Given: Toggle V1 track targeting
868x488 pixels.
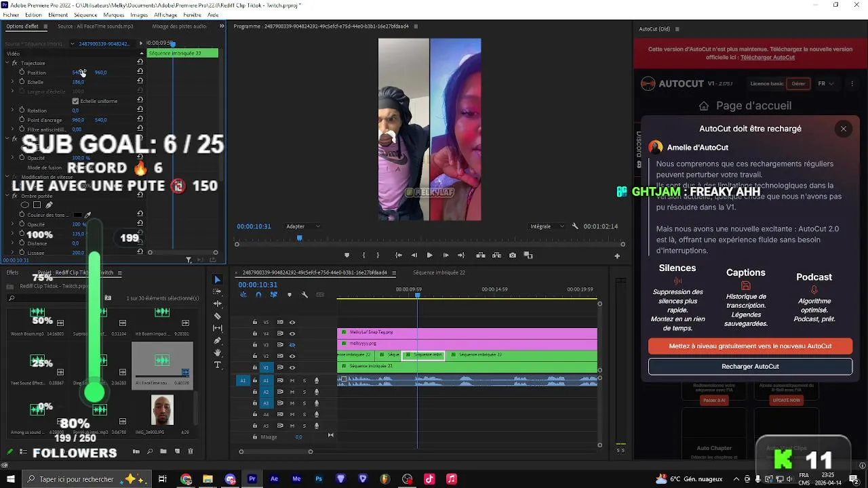Looking at the screenshot, I should click(266, 367).
